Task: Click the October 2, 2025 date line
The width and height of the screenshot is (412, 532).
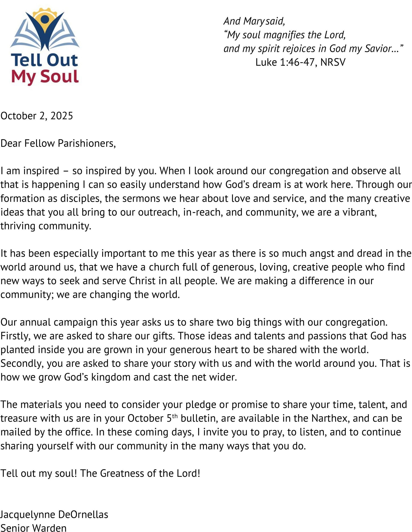Action: [37, 116]
